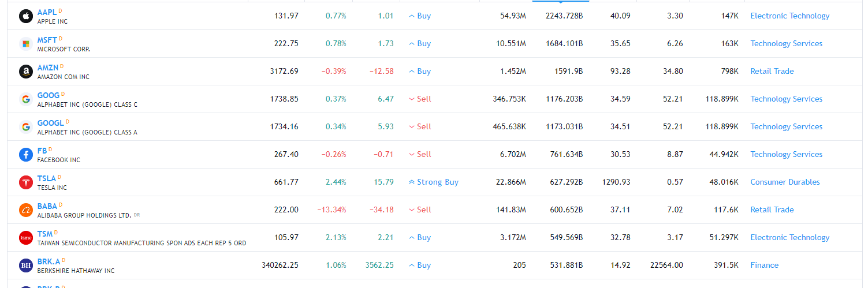
Task: Open the BABA ticker link
Action: [x=47, y=206]
